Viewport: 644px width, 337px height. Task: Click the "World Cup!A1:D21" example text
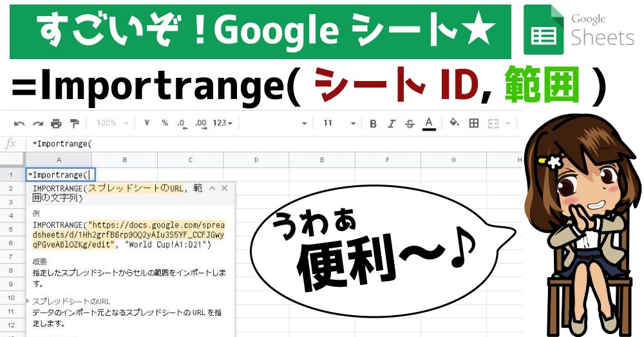pyautogui.click(x=166, y=245)
